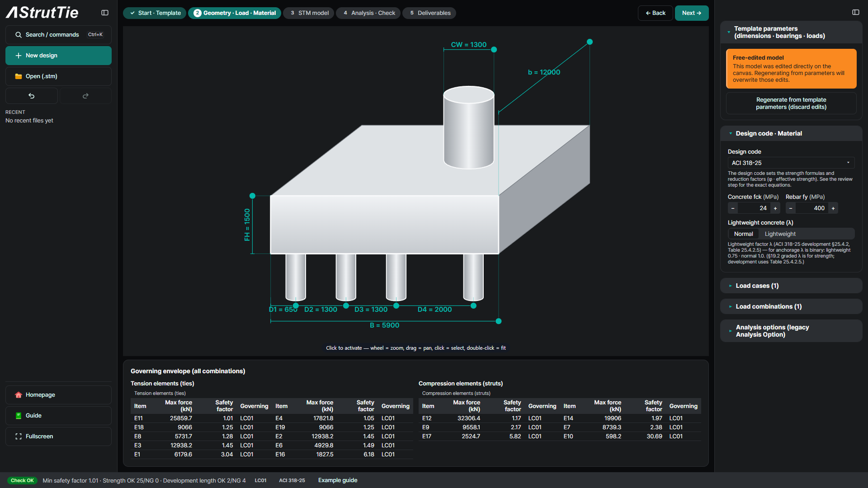Open an .stm file

(x=58, y=76)
